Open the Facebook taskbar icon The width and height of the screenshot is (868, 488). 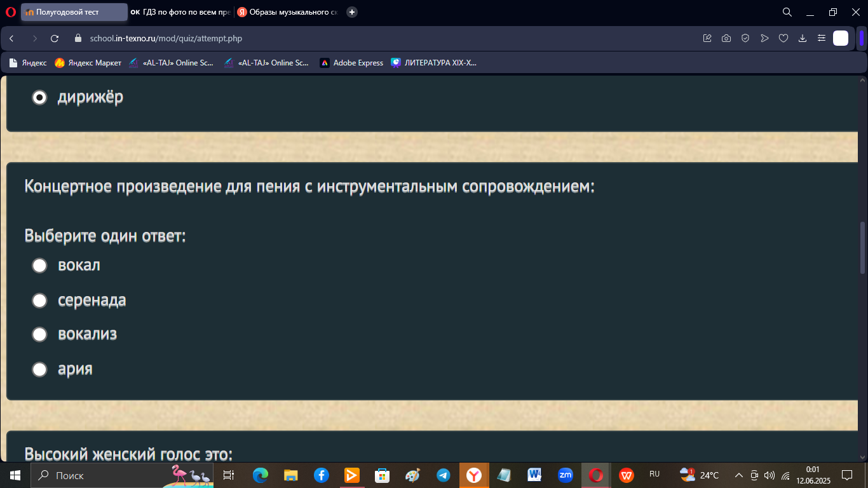[x=321, y=475]
